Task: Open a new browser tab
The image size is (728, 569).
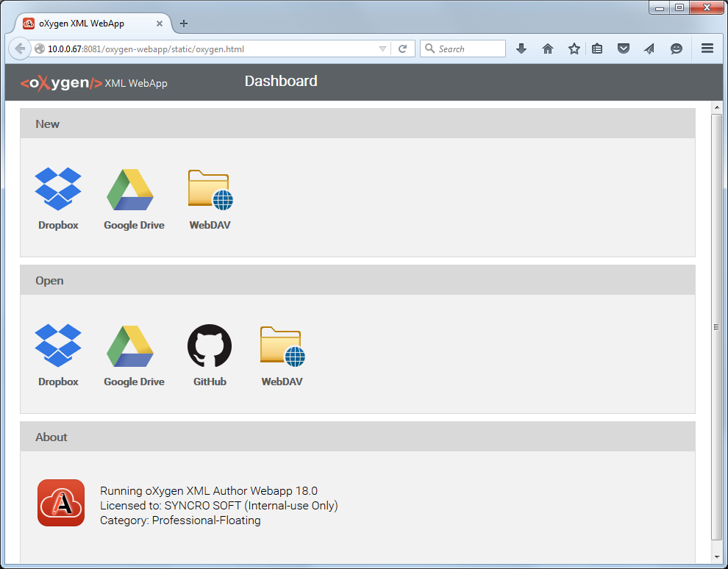Action: pos(184,24)
